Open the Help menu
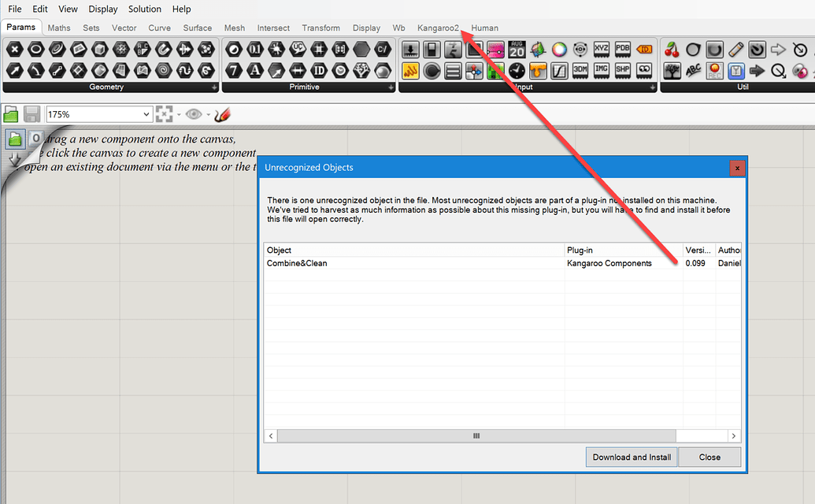 click(181, 9)
